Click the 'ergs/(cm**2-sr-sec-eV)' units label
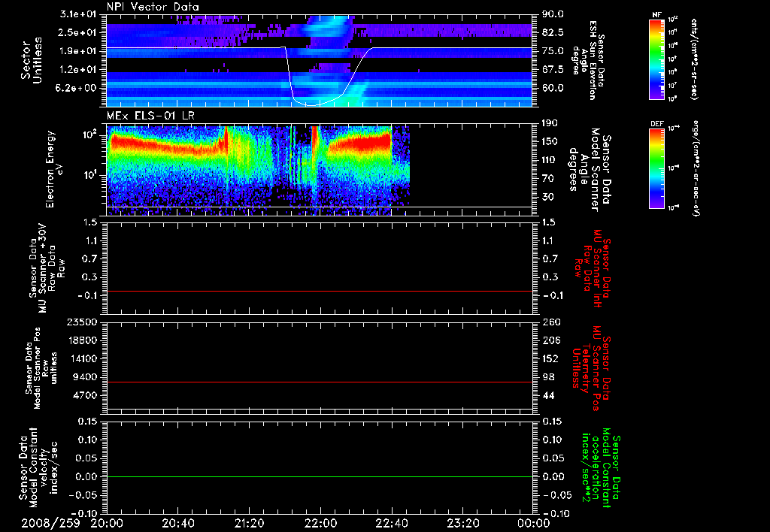The image size is (770, 532). tap(696, 168)
